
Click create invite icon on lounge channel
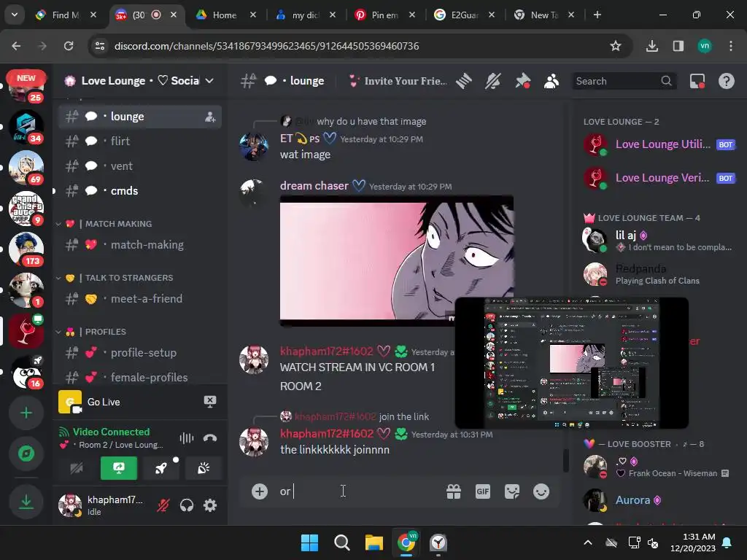(x=210, y=117)
